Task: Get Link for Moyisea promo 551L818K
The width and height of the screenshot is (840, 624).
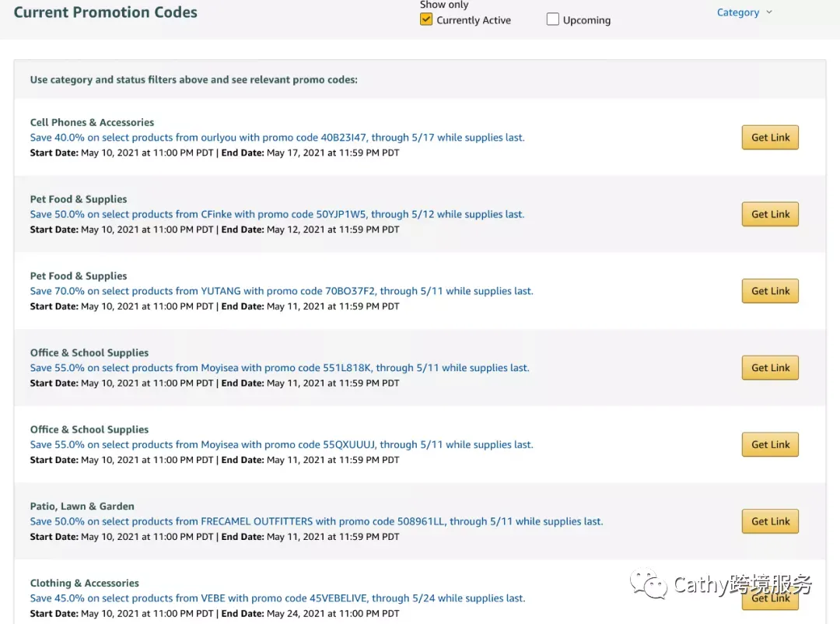Action: tap(770, 368)
